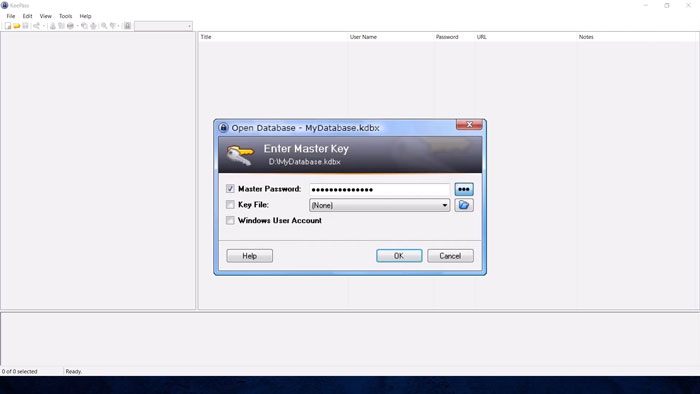This screenshot has width=700, height=394.
Task: Click the Save database toolbar icon
Action: (x=25, y=26)
